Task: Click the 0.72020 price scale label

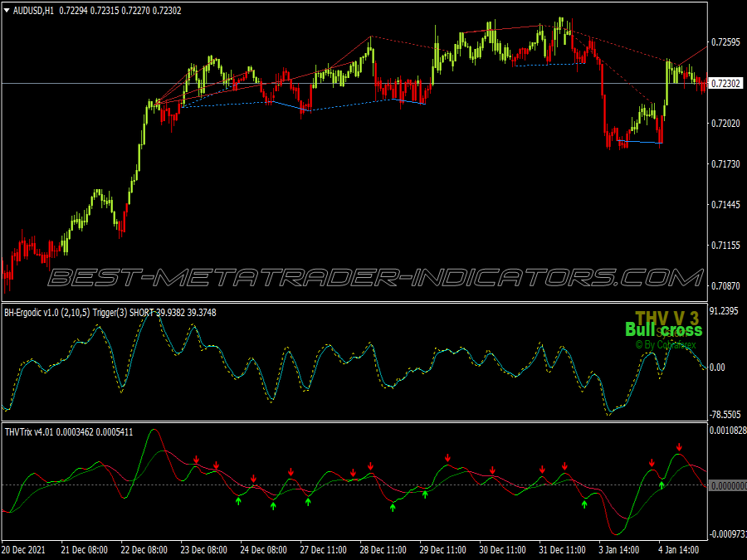Action: [x=725, y=124]
